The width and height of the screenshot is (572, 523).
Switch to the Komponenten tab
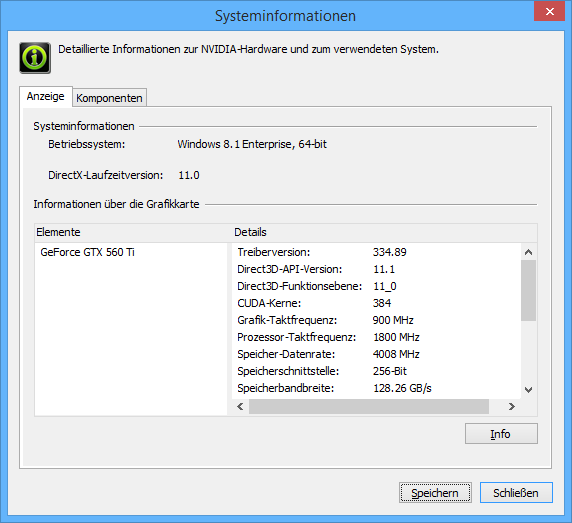pos(109,98)
